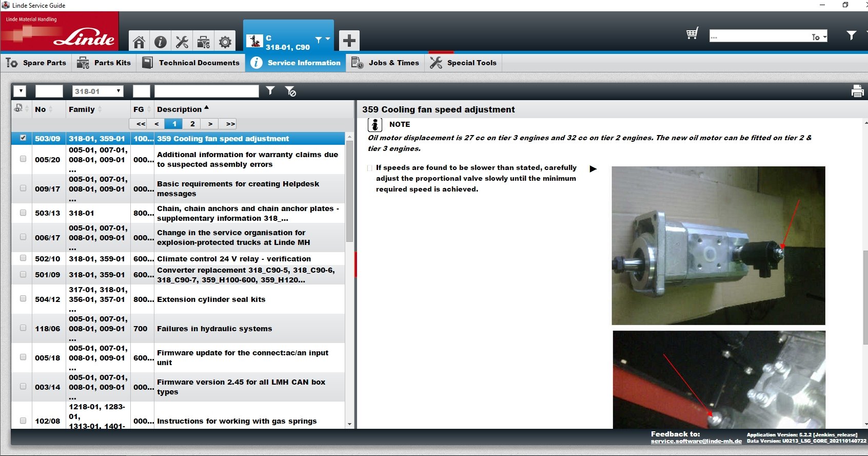The image size is (868, 456).
Task: Add a new truck tab with plus icon
Action: click(349, 41)
